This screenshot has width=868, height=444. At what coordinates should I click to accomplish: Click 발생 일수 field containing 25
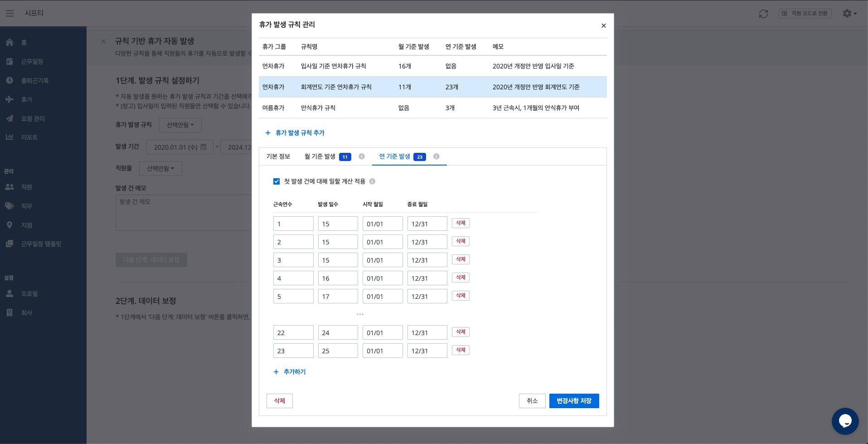[338, 351]
